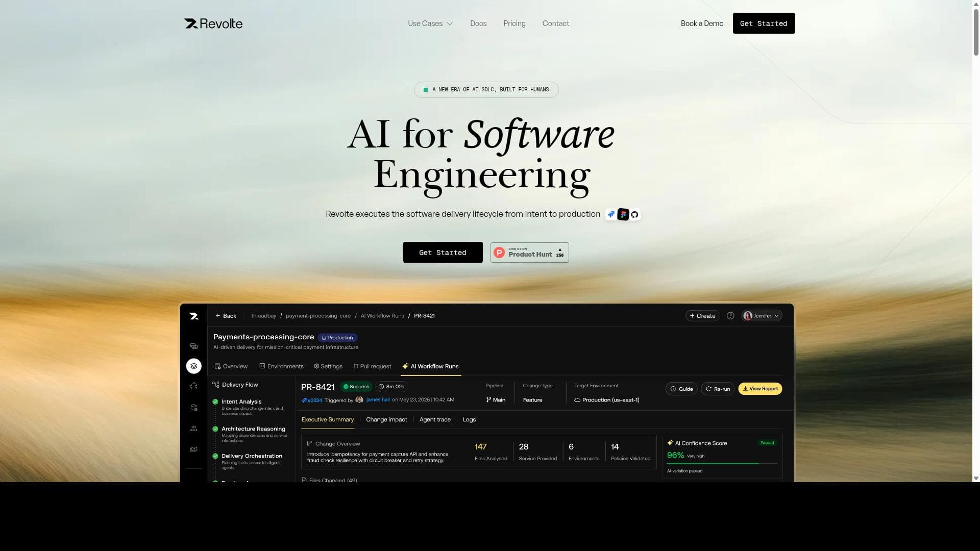Viewport: 980px width, 551px height.
Task: Click james hall's avatar picture
Action: coord(359,400)
